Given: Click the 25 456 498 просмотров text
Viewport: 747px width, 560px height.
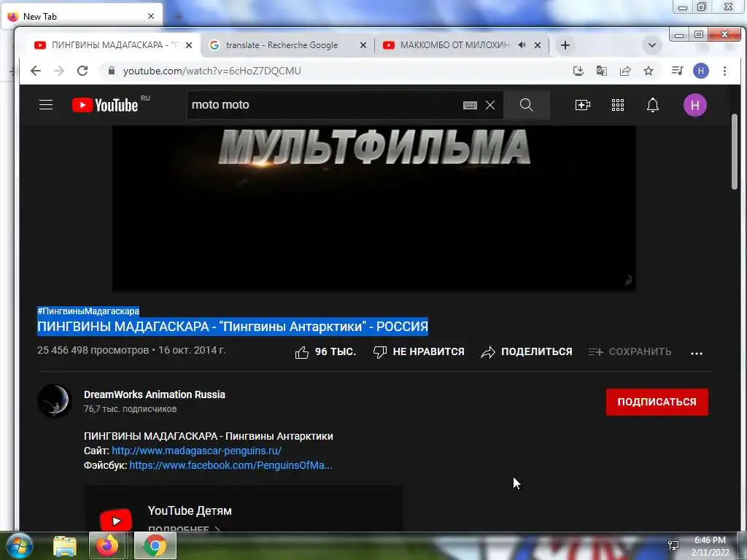Looking at the screenshot, I should 93,351.
